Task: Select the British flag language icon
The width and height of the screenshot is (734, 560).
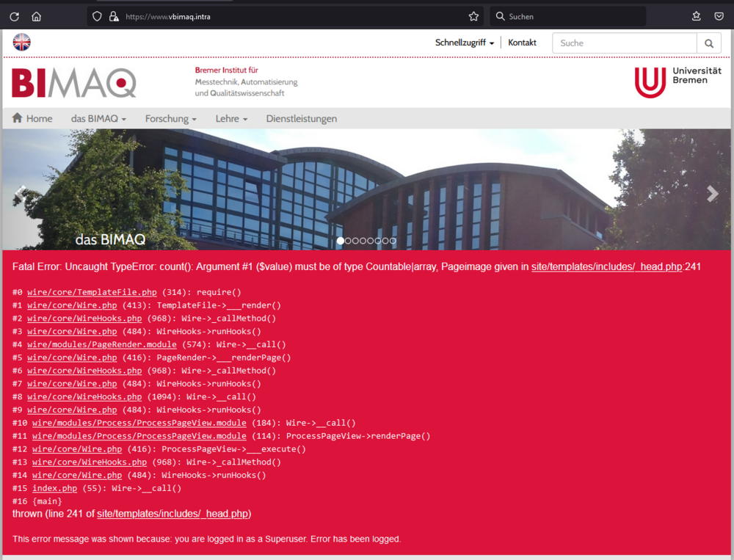Action: click(x=21, y=42)
